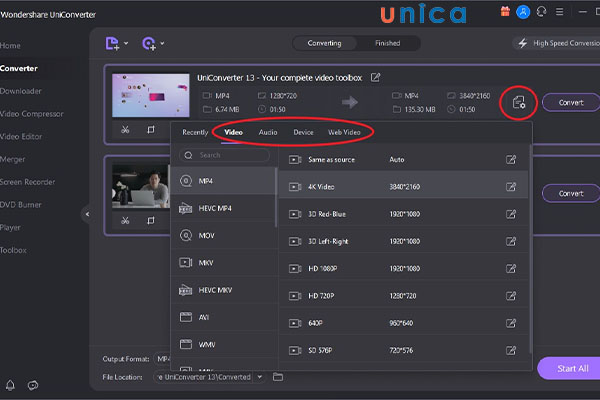The height and width of the screenshot is (400, 600).
Task: Collapse the left sidebar with the arrow handle
Action: point(87,214)
